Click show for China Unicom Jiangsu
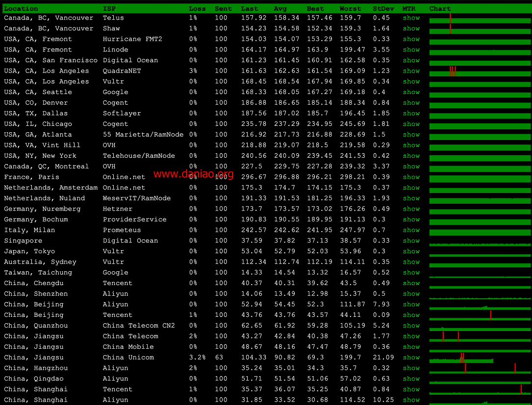 coord(411,357)
